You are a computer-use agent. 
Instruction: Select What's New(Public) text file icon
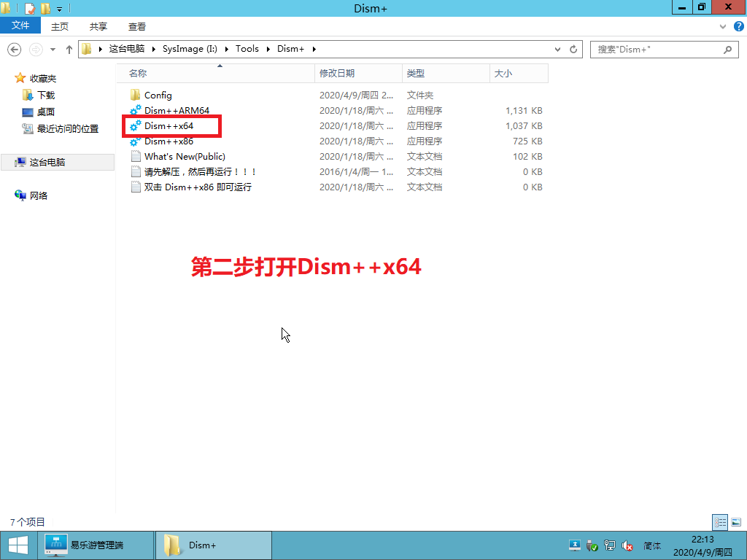click(135, 156)
